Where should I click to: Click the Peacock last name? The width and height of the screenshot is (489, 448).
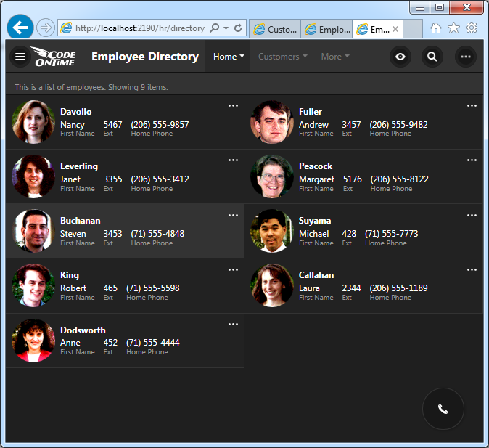click(316, 166)
